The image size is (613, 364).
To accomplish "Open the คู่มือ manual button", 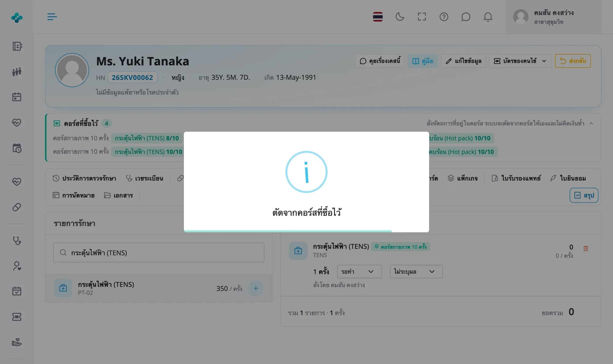I will [422, 61].
